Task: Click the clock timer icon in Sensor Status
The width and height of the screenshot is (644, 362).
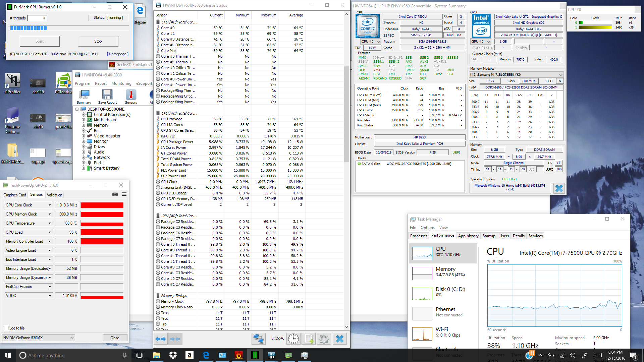Action: tap(293, 339)
